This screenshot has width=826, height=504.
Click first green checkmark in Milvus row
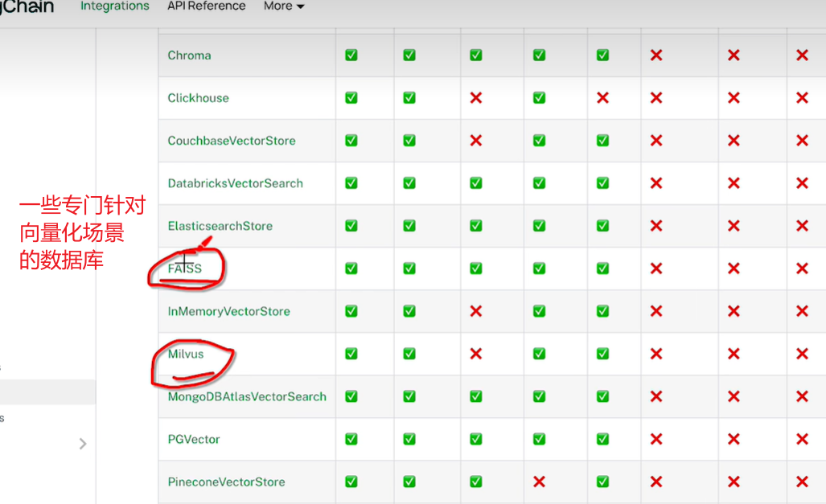(x=351, y=354)
